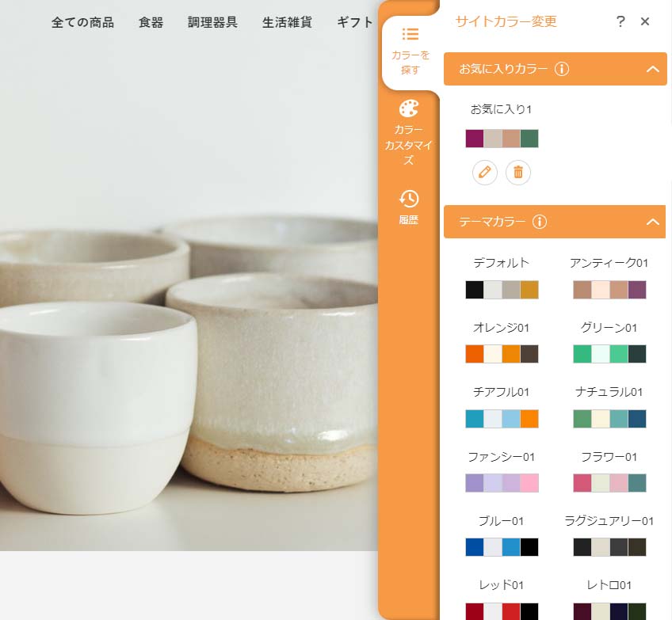Image resolution: width=672 pixels, height=620 pixels.
Task: Click the question mark help icon
Action: click(x=620, y=21)
